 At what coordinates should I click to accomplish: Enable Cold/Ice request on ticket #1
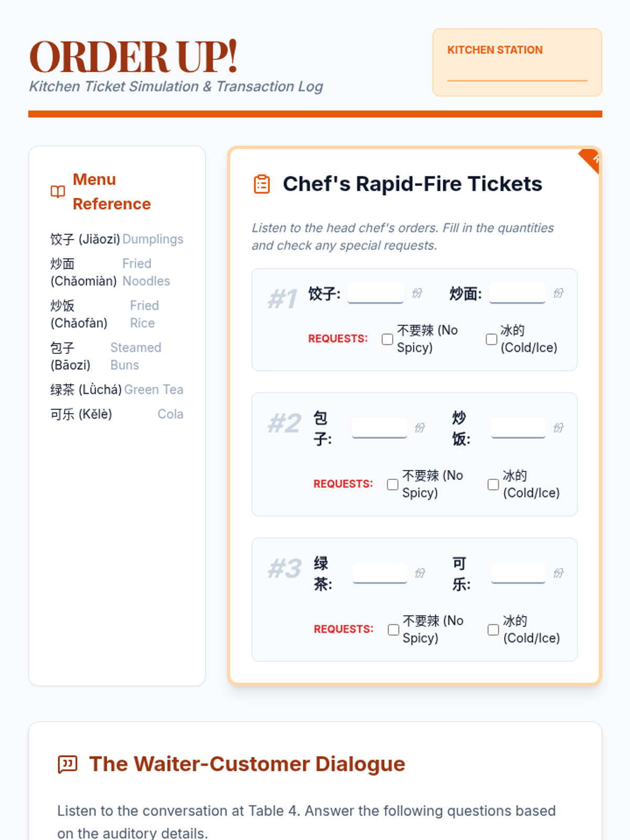click(491, 339)
